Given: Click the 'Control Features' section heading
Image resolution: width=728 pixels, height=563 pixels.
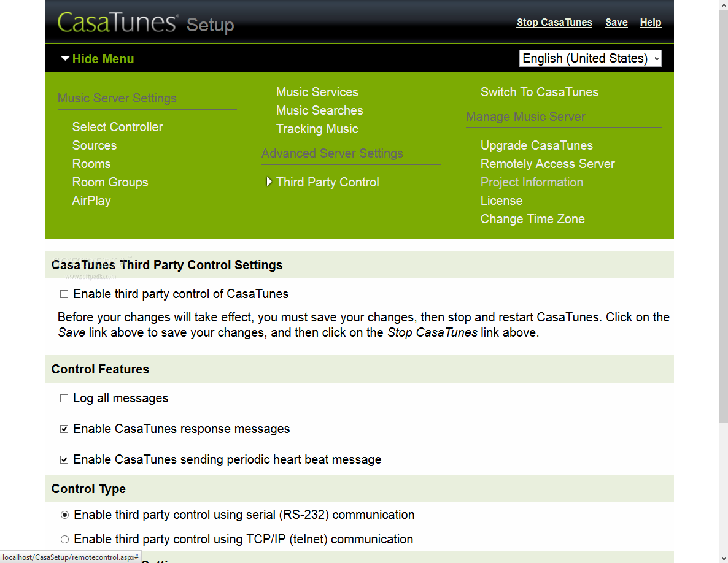Looking at the screenshot, I should (100, 369).
